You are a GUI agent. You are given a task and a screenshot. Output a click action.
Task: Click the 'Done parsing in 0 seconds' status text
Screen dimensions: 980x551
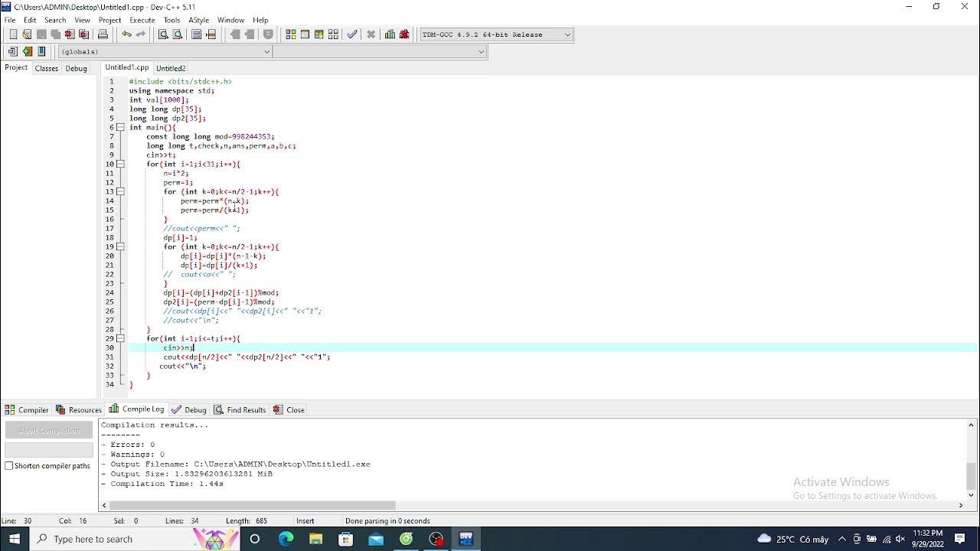(x=387, y=521)
